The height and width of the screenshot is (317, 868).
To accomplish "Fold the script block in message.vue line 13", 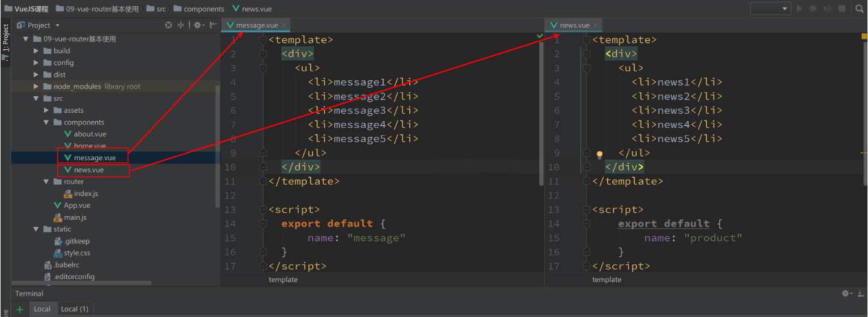I will [x=263, y=210].
